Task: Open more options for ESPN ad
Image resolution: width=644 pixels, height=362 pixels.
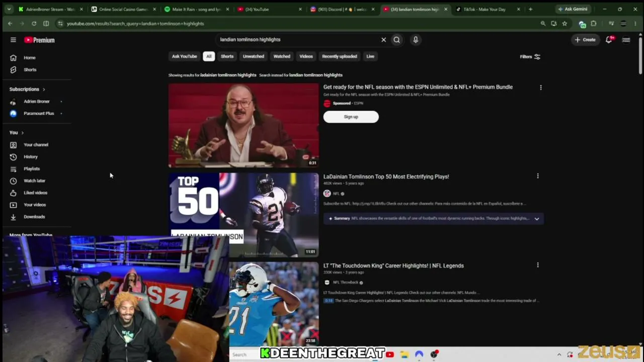Action: click(541, 87)
